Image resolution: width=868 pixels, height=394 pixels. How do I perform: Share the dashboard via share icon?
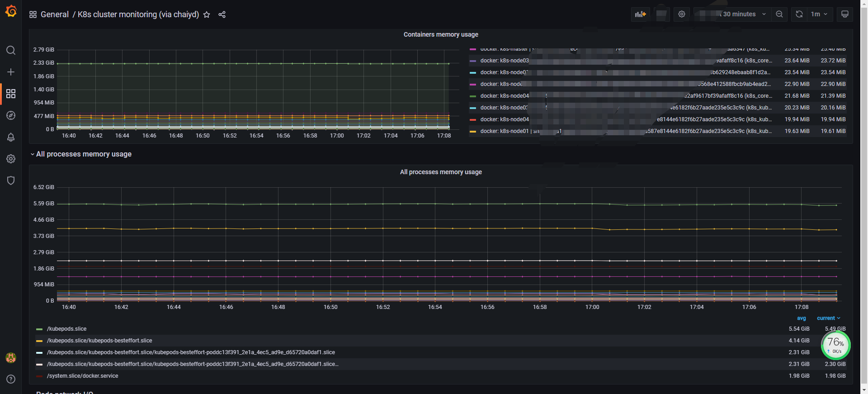(x=222, y=14)
